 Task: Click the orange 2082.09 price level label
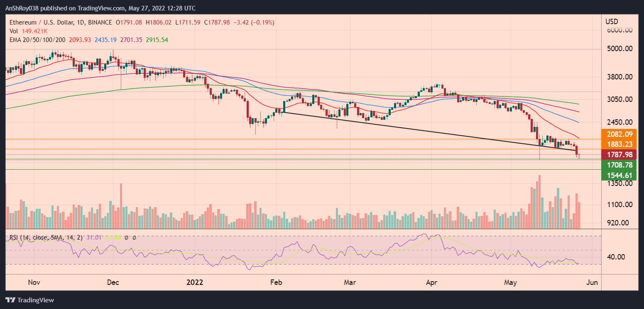pos(621,135)
